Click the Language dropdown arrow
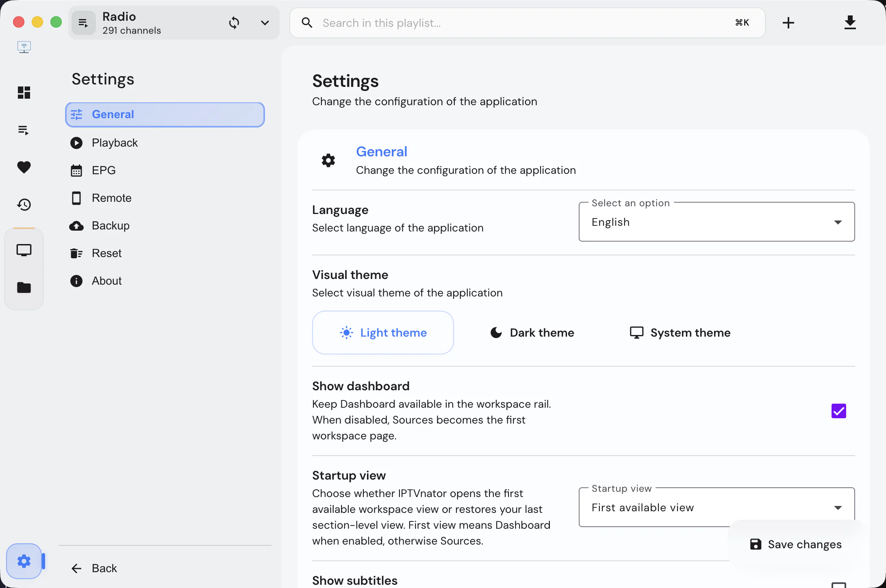This screenshot has height=588, width=886. 838,222
